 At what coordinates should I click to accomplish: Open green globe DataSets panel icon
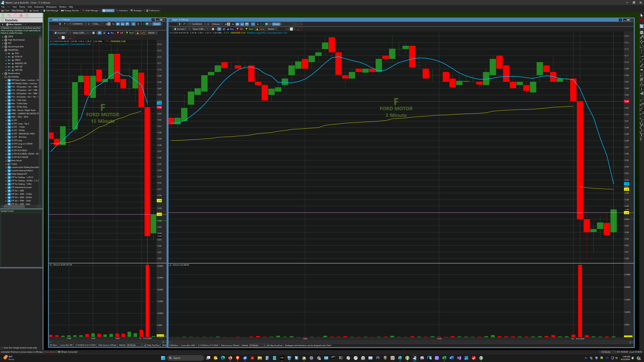click(x=3, y=15)
